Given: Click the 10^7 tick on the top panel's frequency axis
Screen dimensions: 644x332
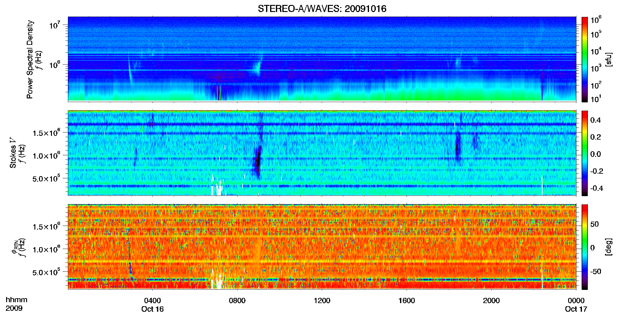Looking at the screenshot, I should click(x=54, y=25).
